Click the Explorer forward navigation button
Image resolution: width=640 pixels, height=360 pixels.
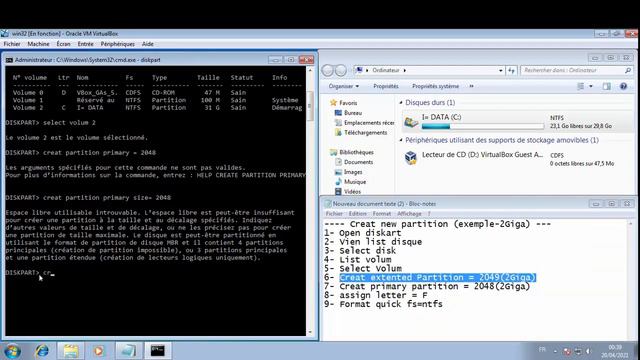pyautogui.click(x=341, y=70)
